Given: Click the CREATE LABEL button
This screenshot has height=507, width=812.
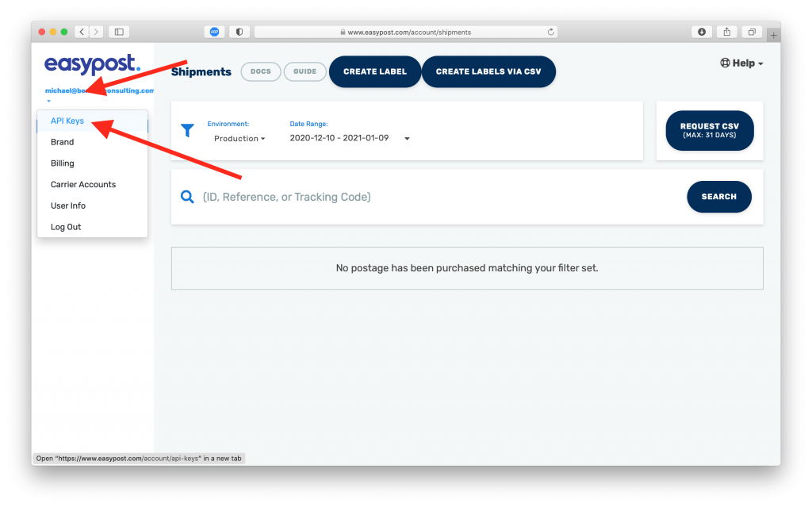Looking at the screenshot, I should click(375, 71).
